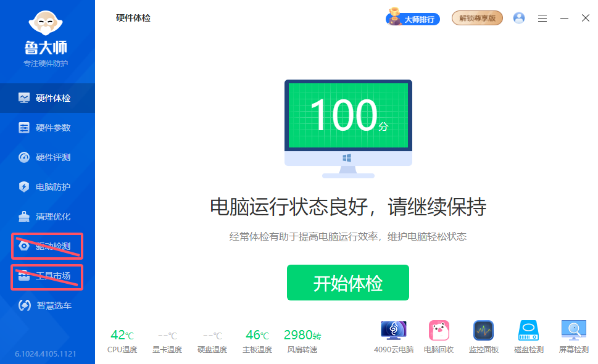The image size is (598, 364).
Task: Switch to the 硬件体检 tab
Action: (47, 97)
